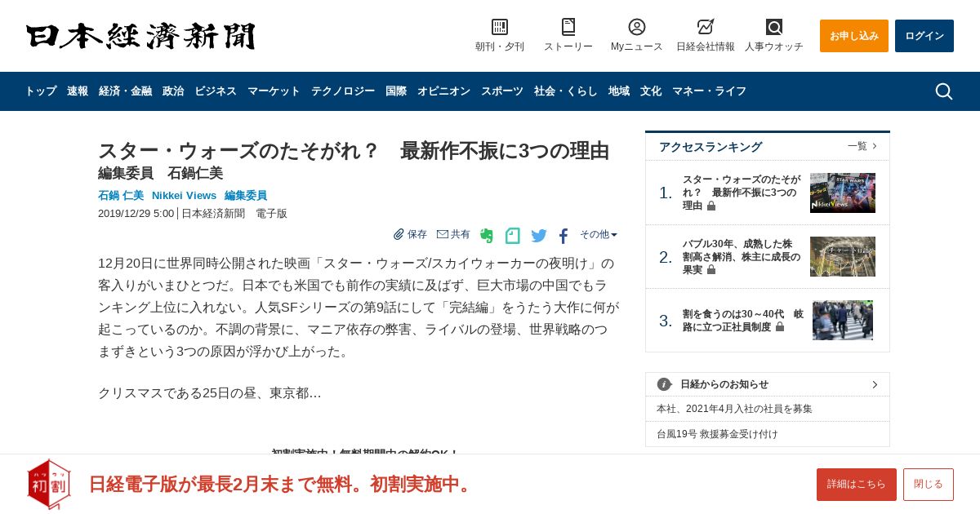Viewport: 980px width, 514px height.
Task: Open ranking article 2 about バブル30年
Action: point(742,257)
